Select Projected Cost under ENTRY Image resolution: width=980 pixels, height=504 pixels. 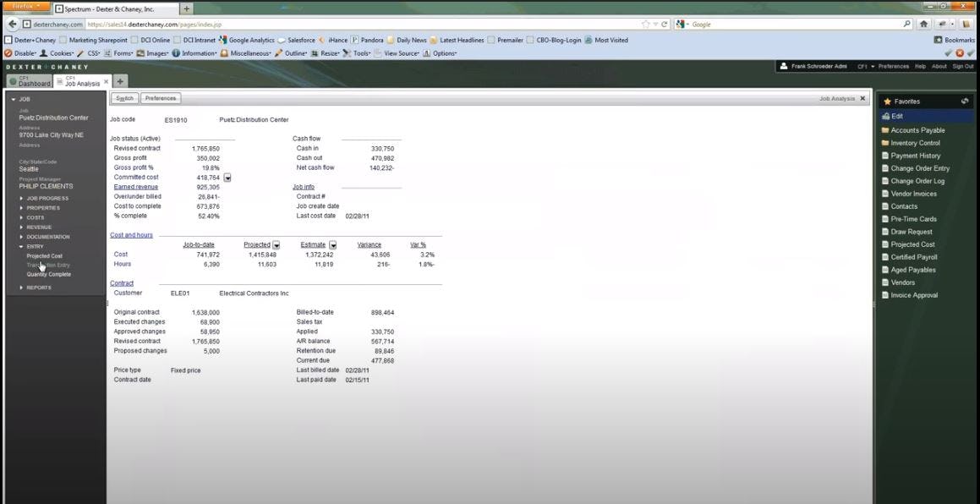44,255
